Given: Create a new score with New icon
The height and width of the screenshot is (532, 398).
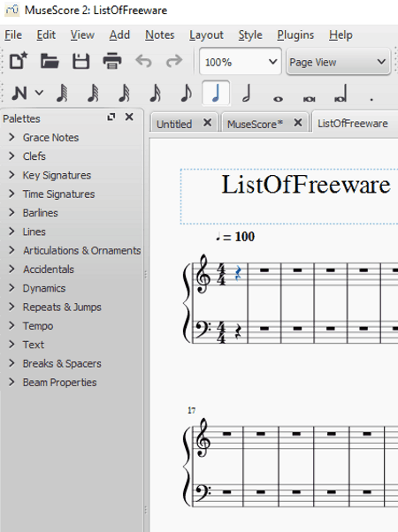Looking at the screenshot, I should point(19,61).
